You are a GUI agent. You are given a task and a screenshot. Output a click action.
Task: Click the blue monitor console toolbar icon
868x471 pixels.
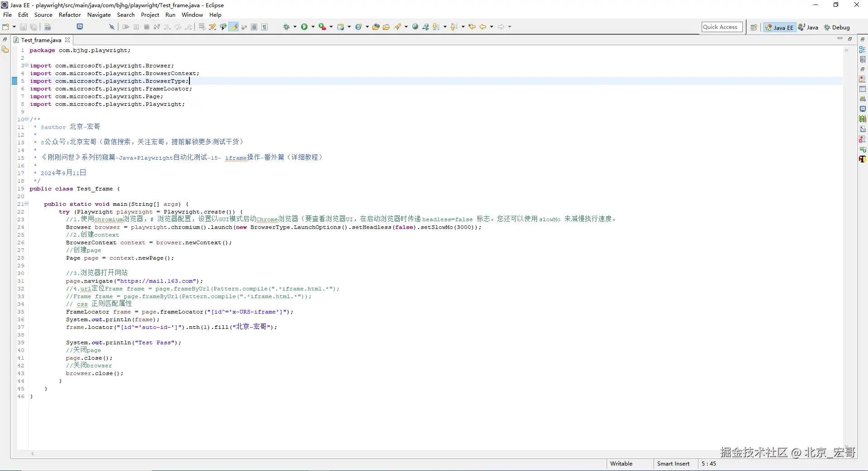coord(80,27)
